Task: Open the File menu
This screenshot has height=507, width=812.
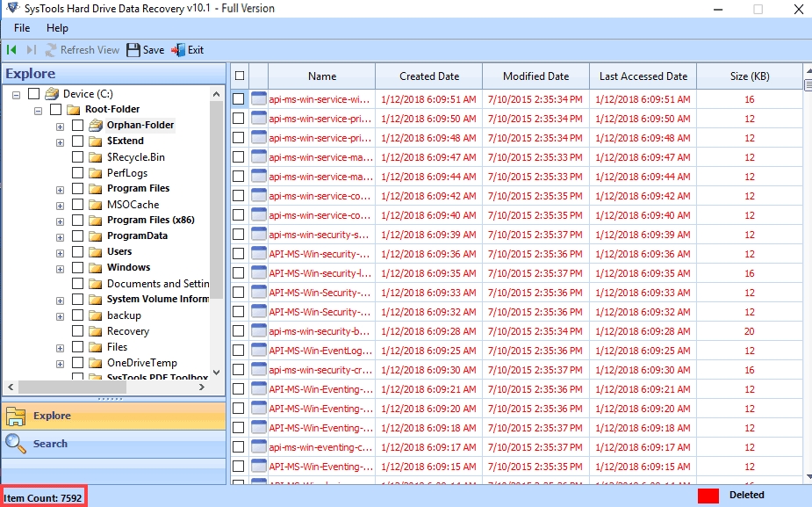Action: [x=22, y=28]
